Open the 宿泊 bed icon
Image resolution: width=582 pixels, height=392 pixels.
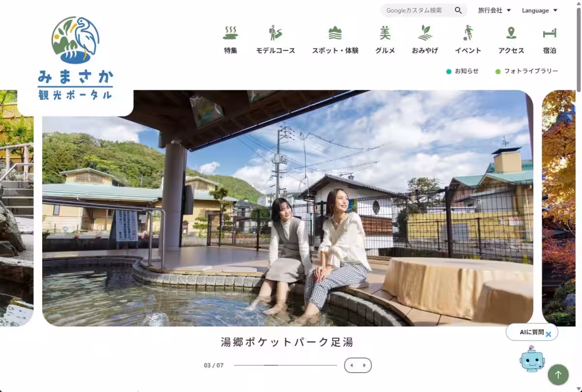point(550,33)
